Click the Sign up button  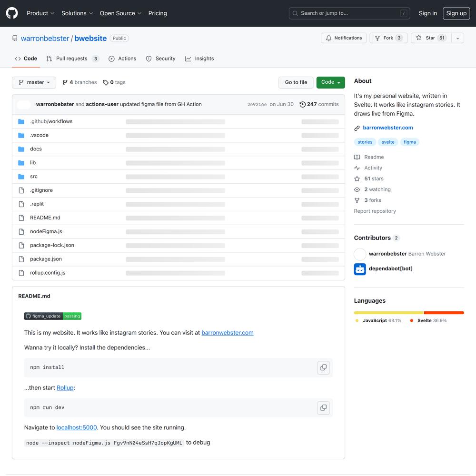pos(456,13)
